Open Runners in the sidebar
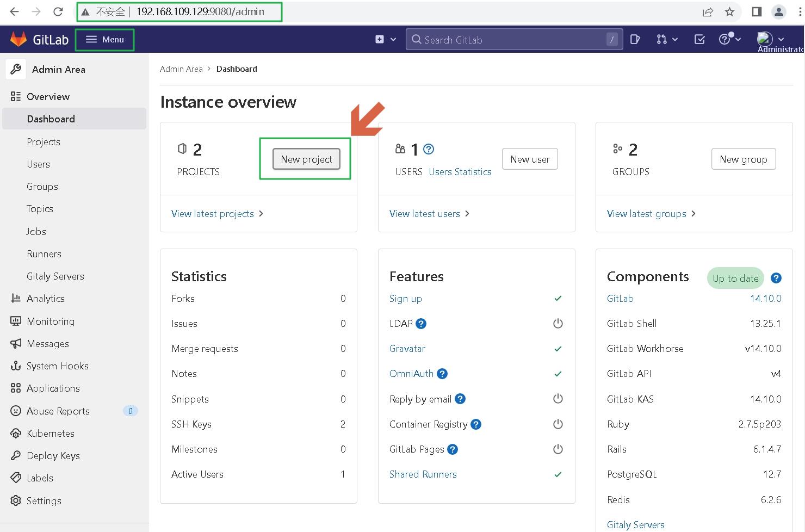805x532 pixels. [x=44, y=253]
